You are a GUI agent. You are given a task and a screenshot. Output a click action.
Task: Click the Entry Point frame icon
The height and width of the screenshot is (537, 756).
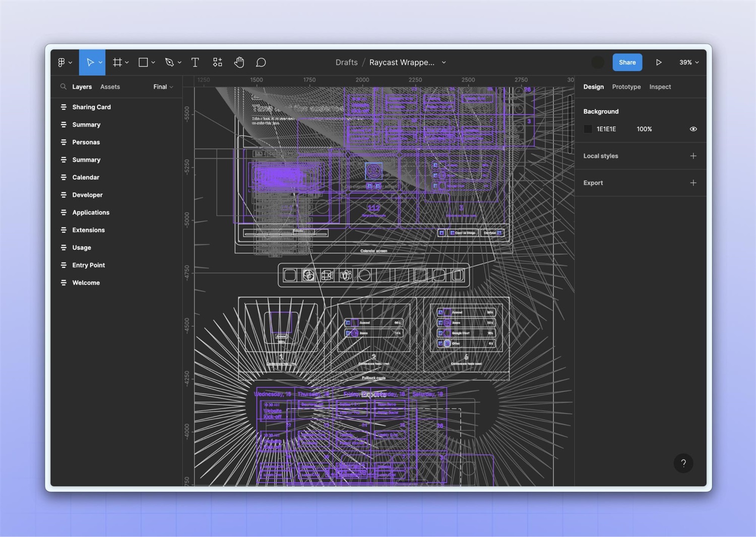64,265
